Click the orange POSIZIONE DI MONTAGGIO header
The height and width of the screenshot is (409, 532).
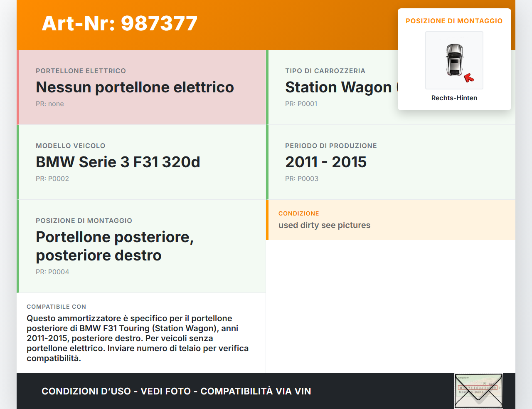[454, 21]
